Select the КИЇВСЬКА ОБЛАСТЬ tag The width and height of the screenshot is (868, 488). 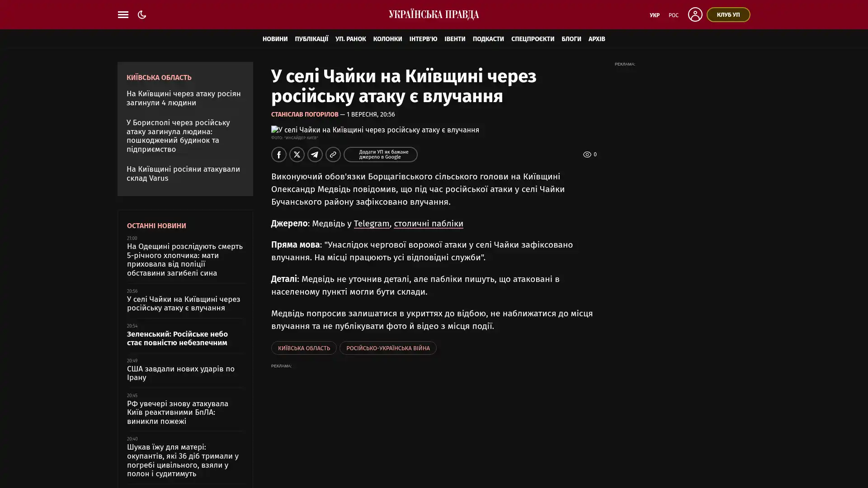[304, 348]
